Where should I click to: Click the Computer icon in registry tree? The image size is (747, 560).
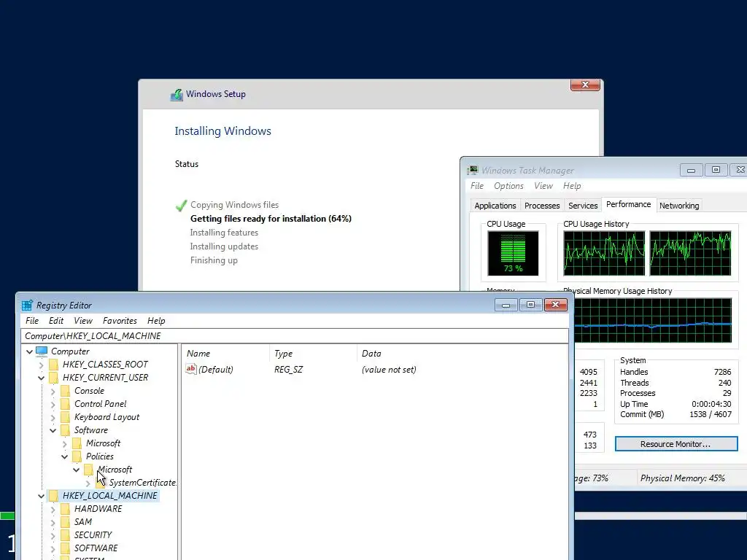pyautogui.click(x=42, y=351)
